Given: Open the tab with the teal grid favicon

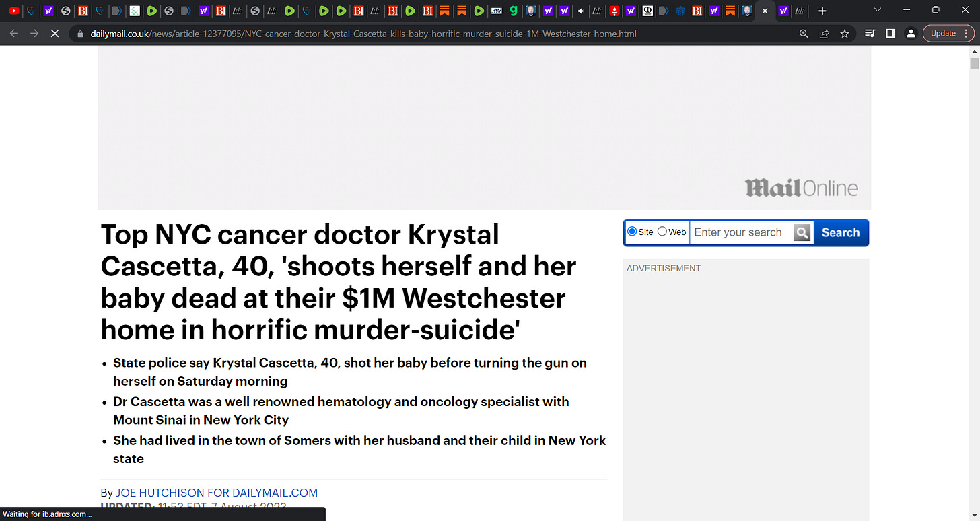Looking at the screenshot, I should [x=135, y=11].
